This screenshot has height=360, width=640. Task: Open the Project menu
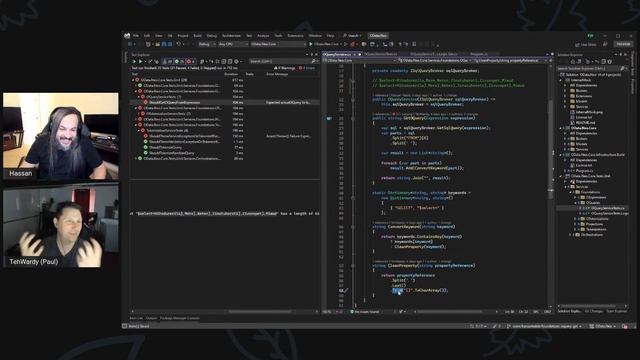[183, 36]
